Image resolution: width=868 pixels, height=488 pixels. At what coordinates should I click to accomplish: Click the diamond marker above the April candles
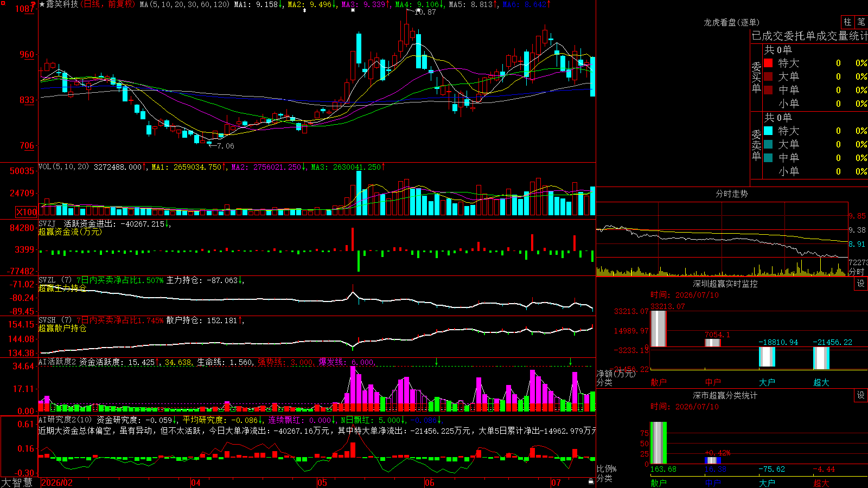click(x=304, y=10)
